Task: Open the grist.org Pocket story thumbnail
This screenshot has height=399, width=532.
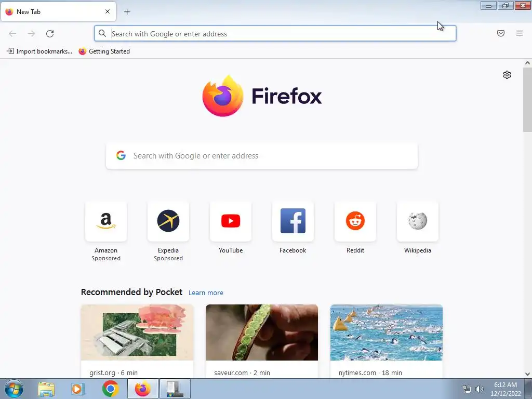Action: point(137,332)
